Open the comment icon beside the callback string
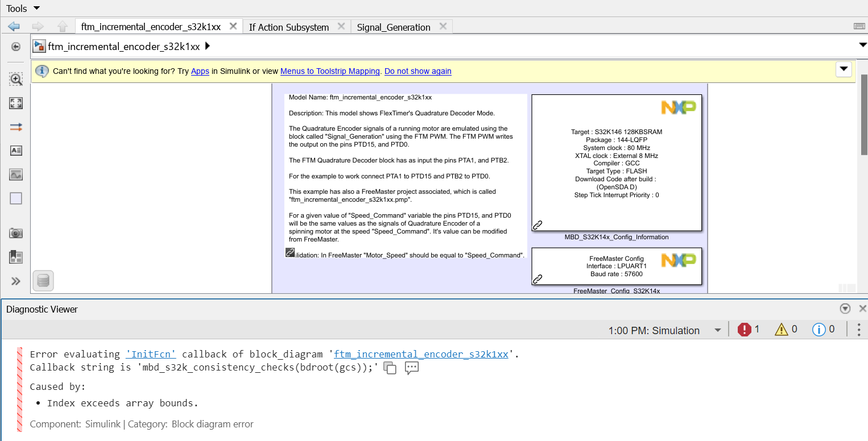Viewport: 868px width, 441px height. point(412,368)
